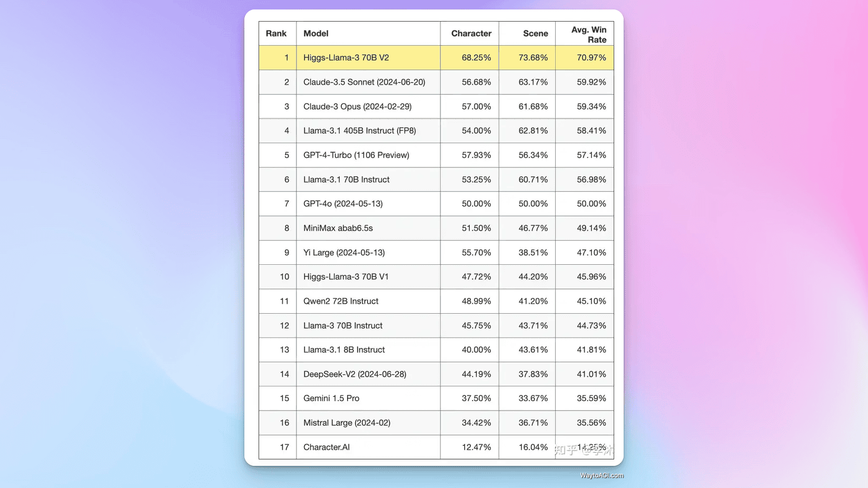
Task: Select the Qwen2 72B Instruct cell
Action: pos(368,301)
